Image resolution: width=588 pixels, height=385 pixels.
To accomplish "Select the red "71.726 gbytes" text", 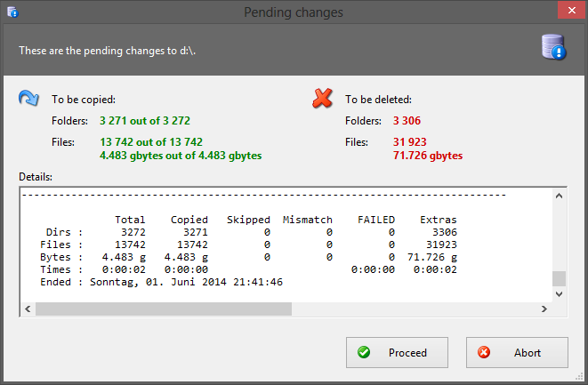I will tap(428, 156).
